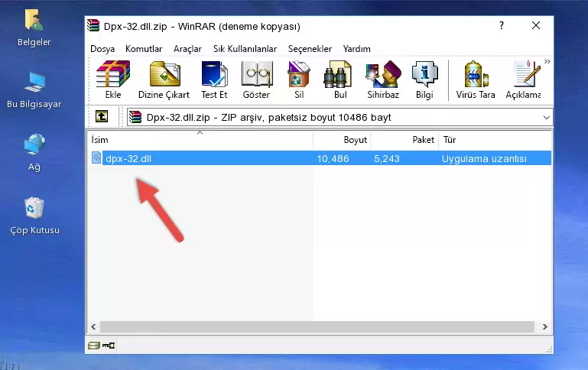The height and width of the screenshot is (370, 588).
Task: Open the archive path dropdown arrow
Action: pyautogui.click(x=547, y=118)
